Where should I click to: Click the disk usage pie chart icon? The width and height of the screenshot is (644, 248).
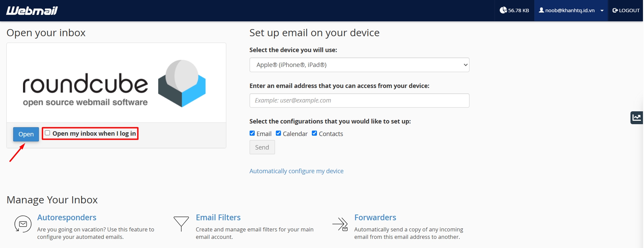pos(503,10)
